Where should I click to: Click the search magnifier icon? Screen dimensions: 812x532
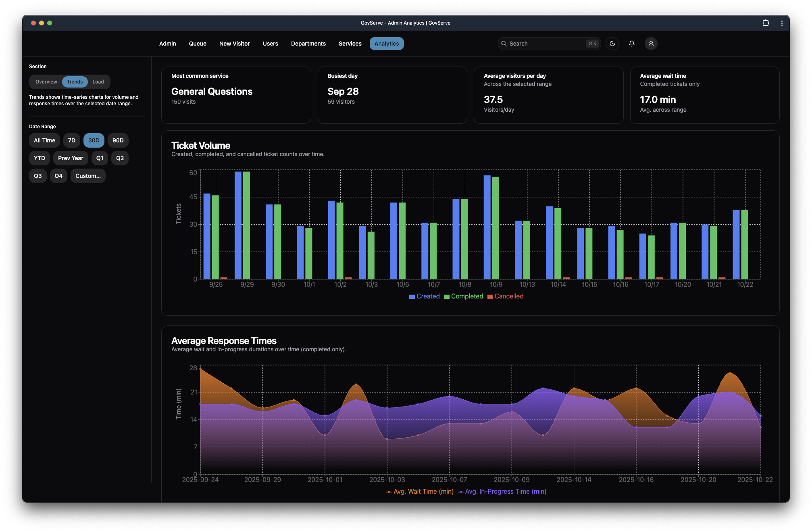click(x=504, y=44)
